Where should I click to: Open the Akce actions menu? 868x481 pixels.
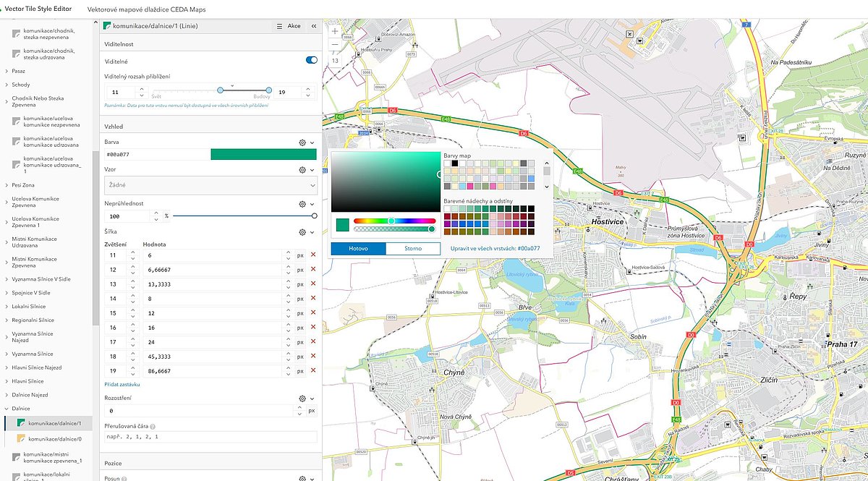(289, 26)
